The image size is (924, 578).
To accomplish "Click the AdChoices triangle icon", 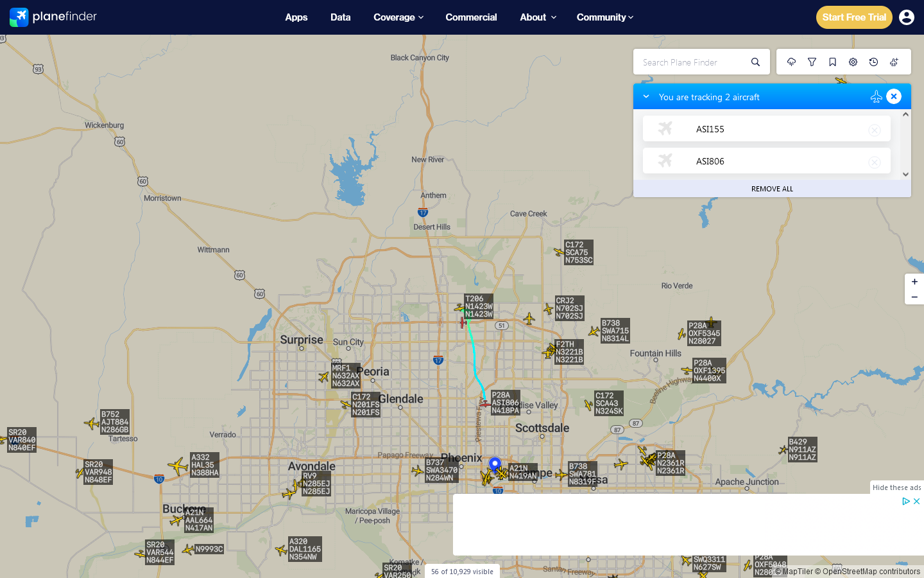I will pyautogui.click(x=906, y=501).
